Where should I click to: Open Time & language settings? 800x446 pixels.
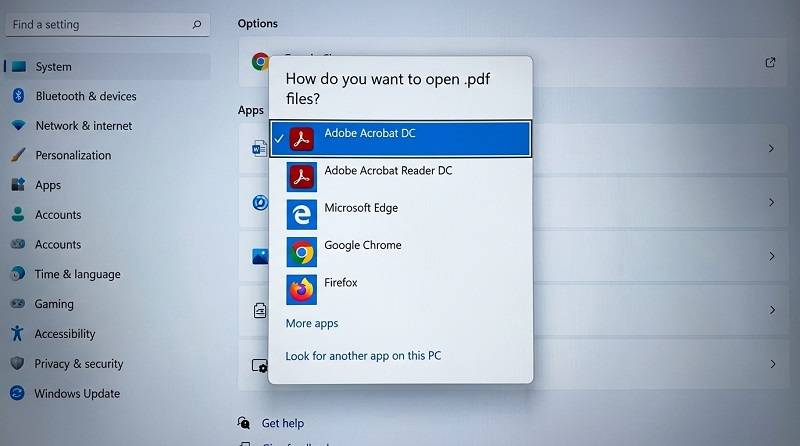78,274
